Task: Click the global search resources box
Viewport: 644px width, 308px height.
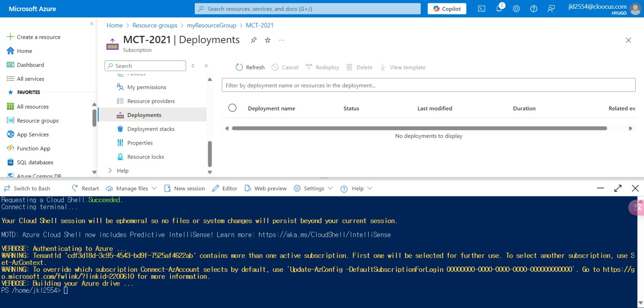Action: pyautogui.click(x=308, y=9)
